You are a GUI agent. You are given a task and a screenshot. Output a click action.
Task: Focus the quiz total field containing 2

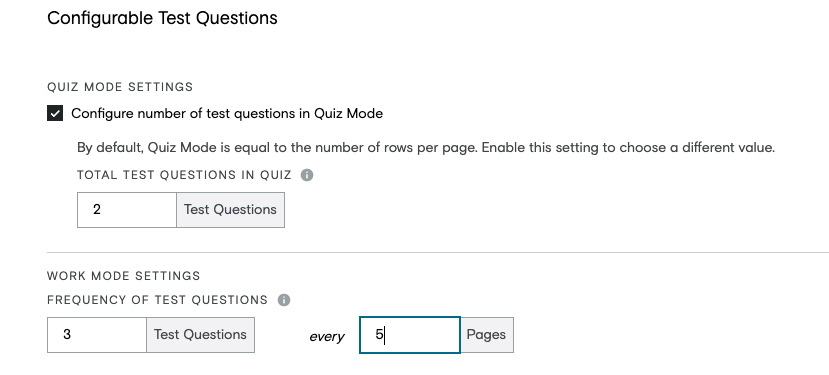127,210
